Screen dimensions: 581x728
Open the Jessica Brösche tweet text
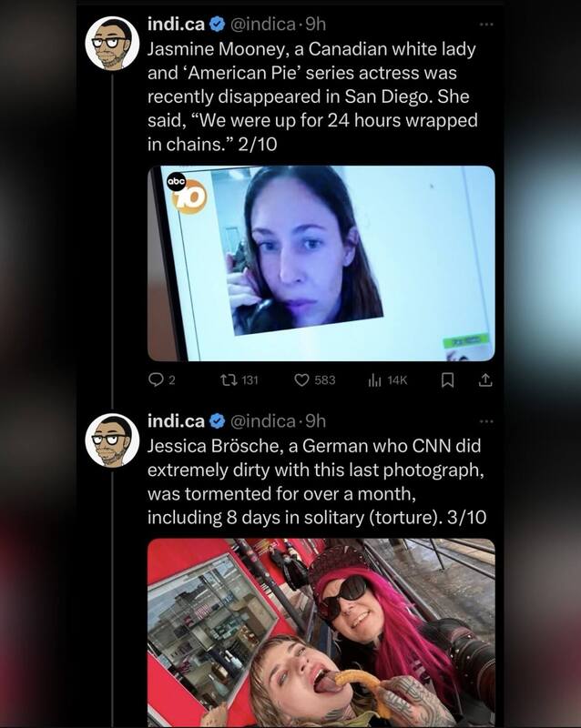click(317, 481)
